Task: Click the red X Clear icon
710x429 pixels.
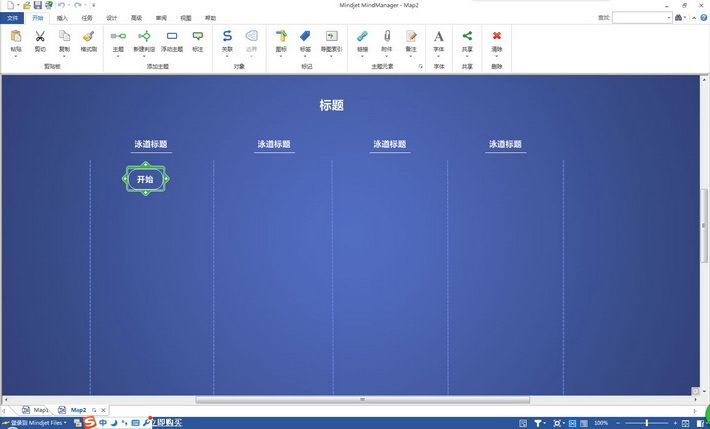Action: 497,35
